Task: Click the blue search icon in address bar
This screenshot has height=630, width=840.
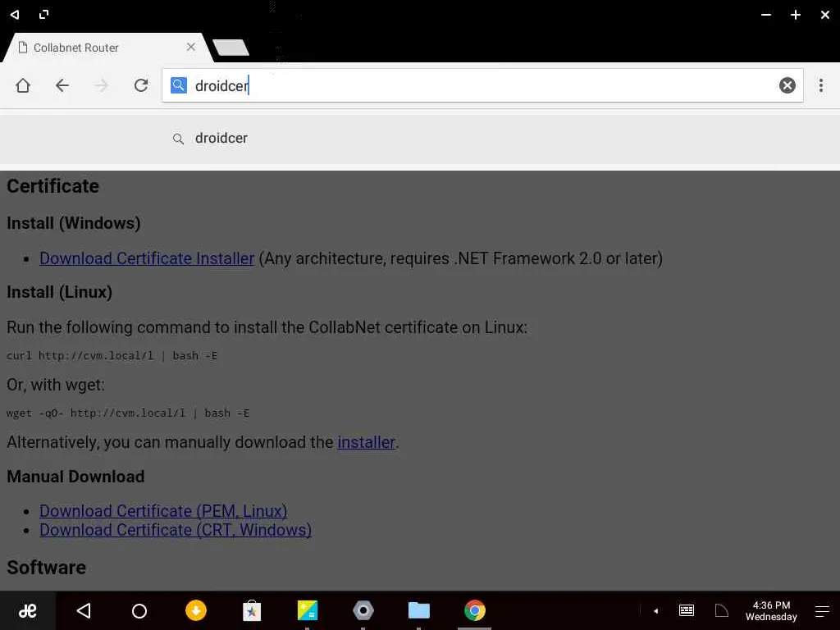Action: coord(178,85)
